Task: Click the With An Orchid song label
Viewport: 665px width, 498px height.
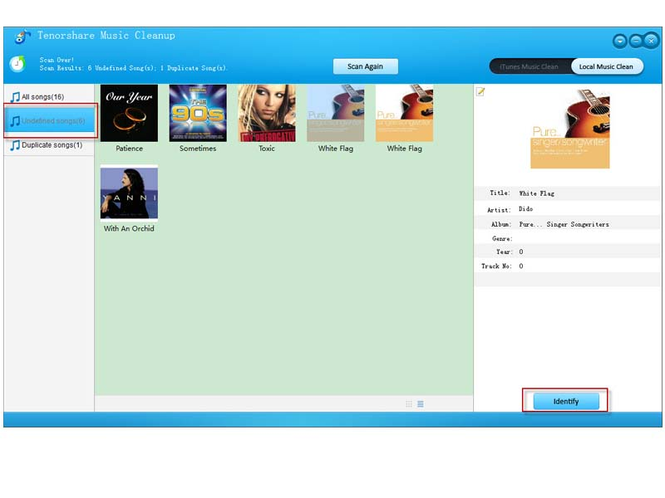Action: coord(129,229)
